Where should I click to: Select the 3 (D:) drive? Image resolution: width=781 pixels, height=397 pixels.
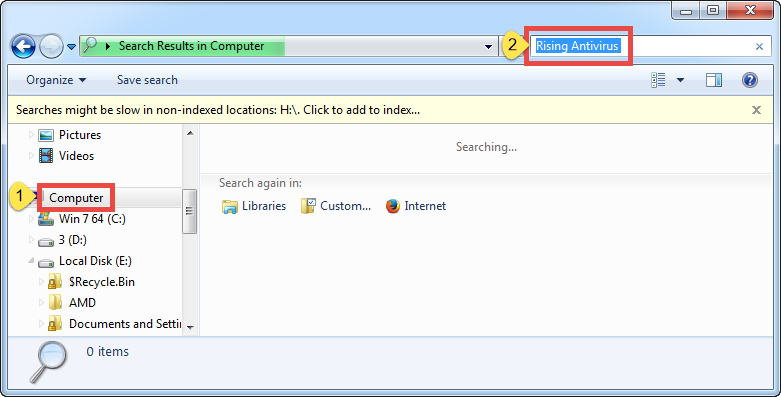pyautogui.click(x=73, y=240)
